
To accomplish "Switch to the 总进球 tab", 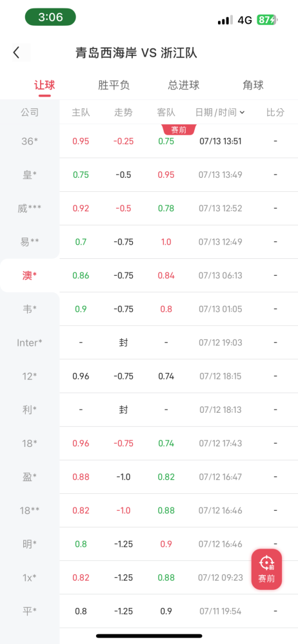I will click(x=184, y=85).
